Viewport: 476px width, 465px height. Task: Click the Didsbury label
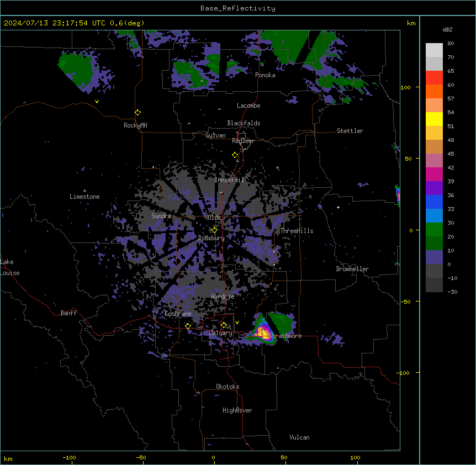(x=211, y=238)
